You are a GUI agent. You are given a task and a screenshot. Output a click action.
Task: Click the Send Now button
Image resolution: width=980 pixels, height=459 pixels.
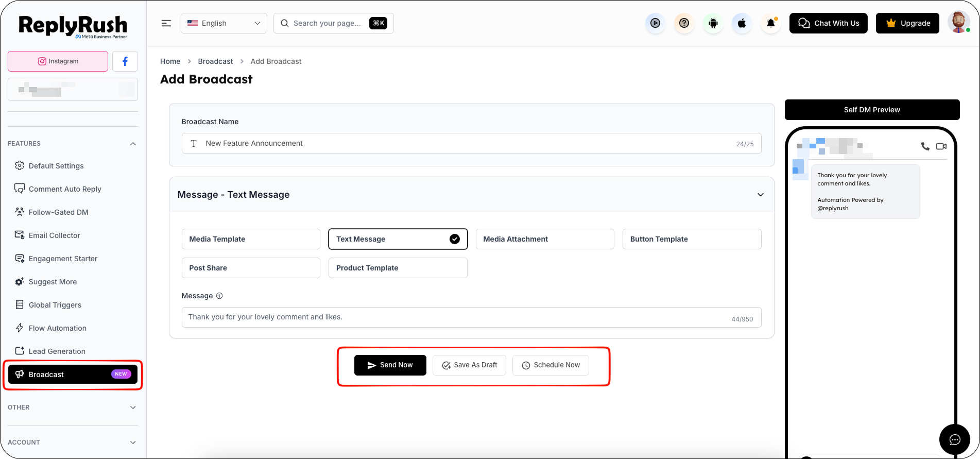coord(390,365)
